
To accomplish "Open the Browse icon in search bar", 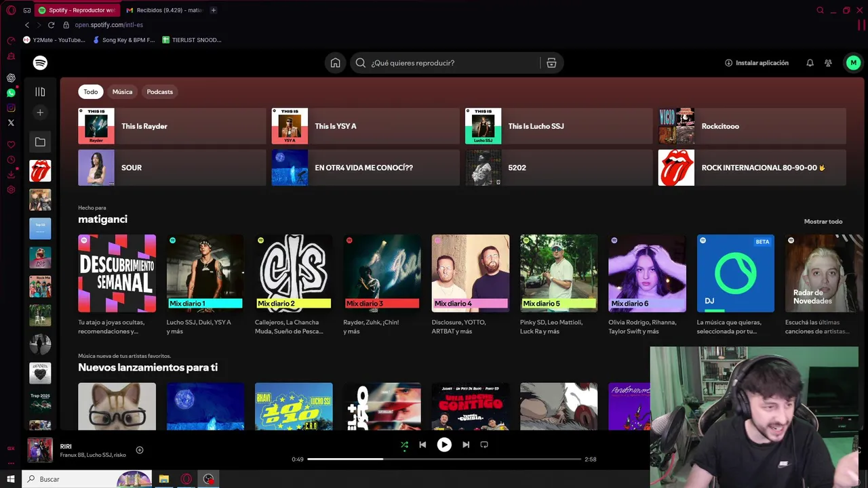I will point(551,63).
